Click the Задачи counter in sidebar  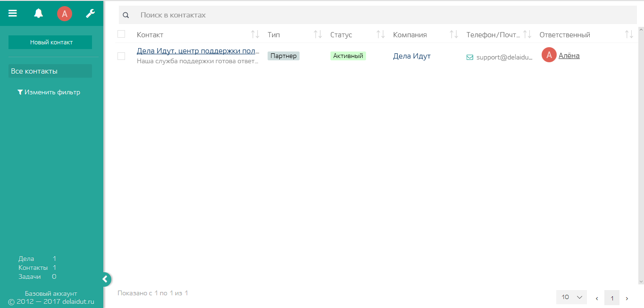click(37, 276)
